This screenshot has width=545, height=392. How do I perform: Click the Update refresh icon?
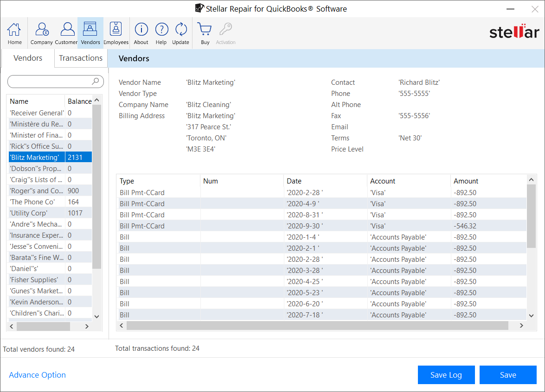pyautogui.click(x=180, y=33)
